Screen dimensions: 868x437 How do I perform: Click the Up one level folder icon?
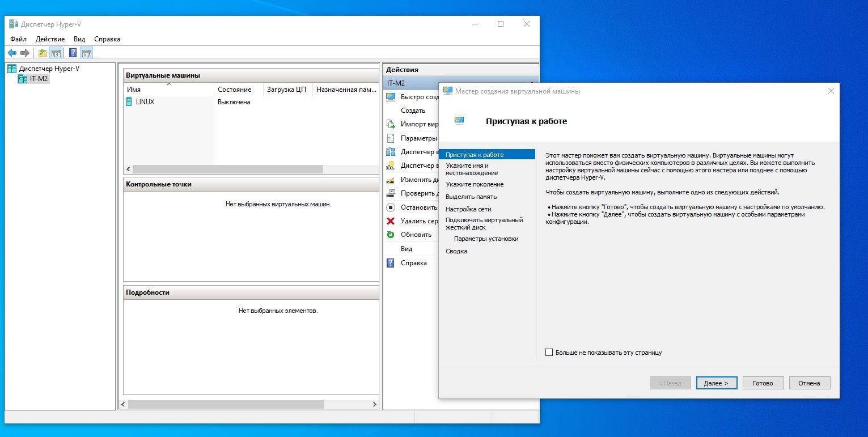coord(43,53)
